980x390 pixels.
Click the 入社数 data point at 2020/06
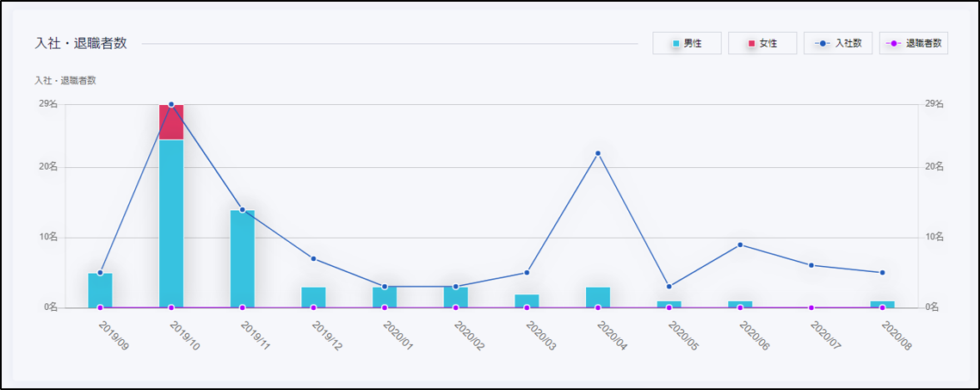[x=740, y=245]
